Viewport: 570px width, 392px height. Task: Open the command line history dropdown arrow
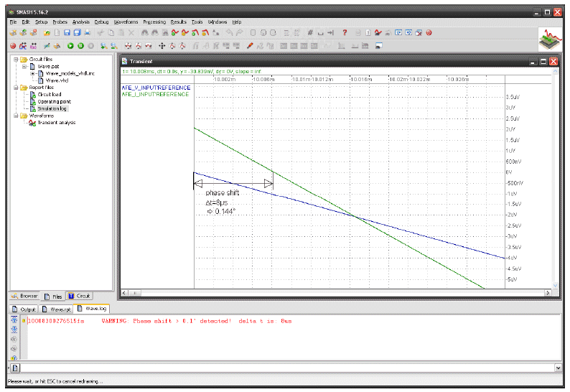558,368
